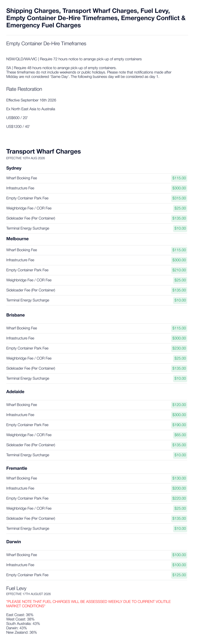
Task: Select the Fremantle Wharf Booking Fee $130.00 badge
Action: (x=179, y=479)
